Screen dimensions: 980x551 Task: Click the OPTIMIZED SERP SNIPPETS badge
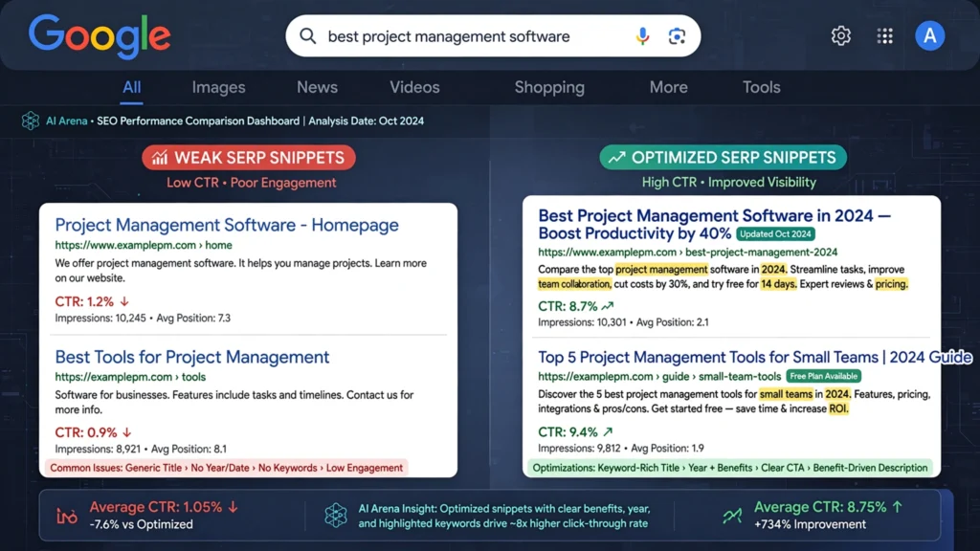724,158
